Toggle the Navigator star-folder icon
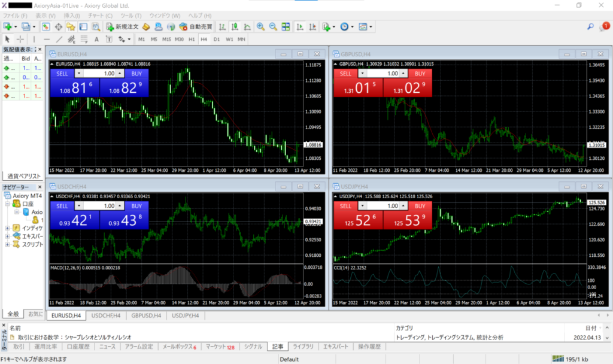 pyautogui.click(x=71, y=26)
